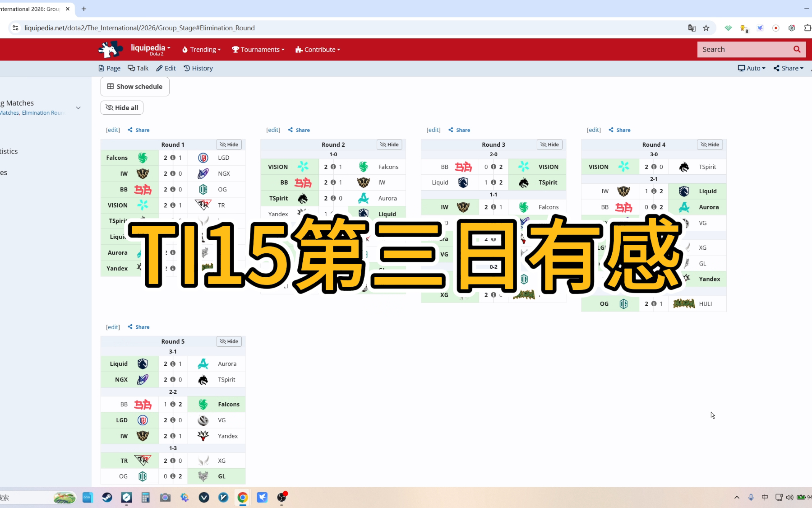Toggle Show schedule view
Viewport: 812px width, 508px height.
[x=135, y=86]
